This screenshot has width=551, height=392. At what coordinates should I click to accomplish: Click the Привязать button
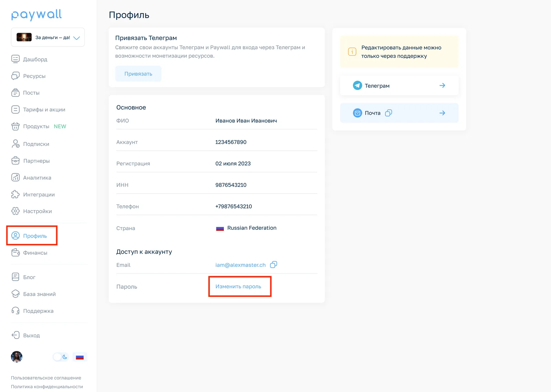coord(138,74)
